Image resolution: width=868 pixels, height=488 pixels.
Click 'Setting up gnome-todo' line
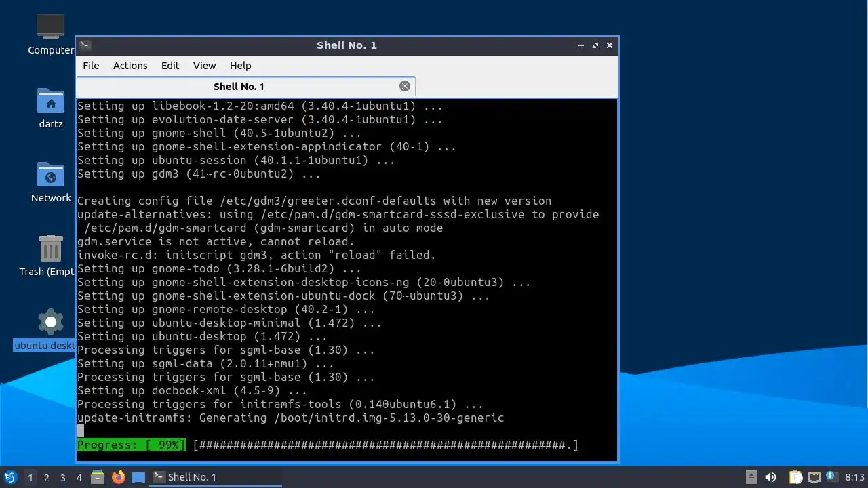[219, 268]
